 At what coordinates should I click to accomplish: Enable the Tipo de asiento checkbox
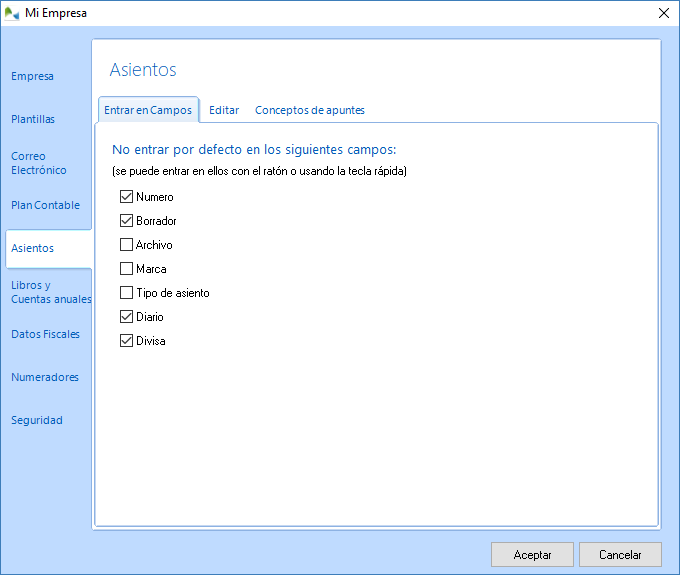[126, 293]
